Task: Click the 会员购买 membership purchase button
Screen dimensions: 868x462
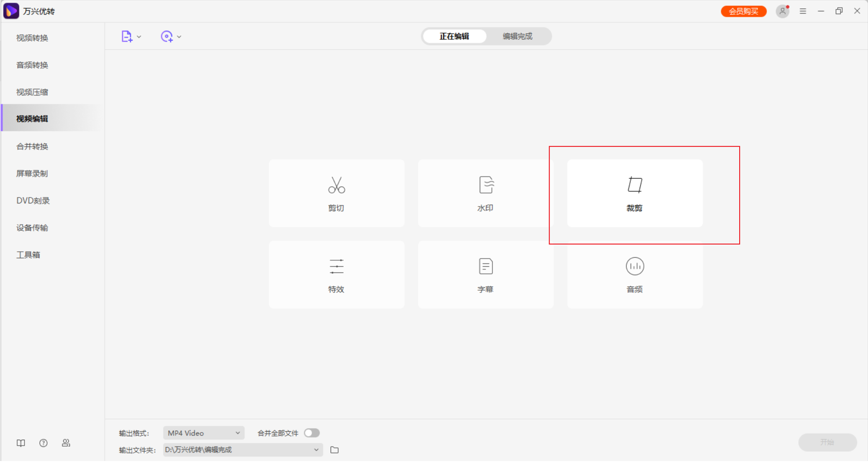Action: pyautogui.click(x=744, y=10)
